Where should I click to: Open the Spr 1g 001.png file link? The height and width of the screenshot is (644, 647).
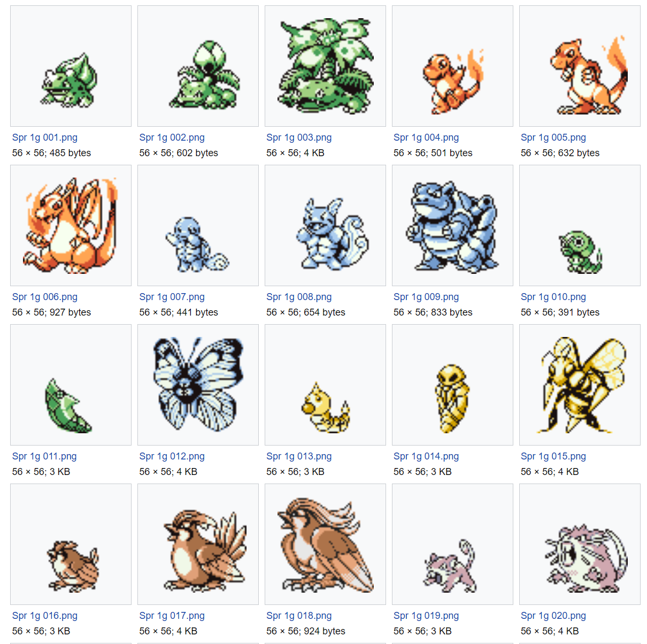click(x=45, y=137)
